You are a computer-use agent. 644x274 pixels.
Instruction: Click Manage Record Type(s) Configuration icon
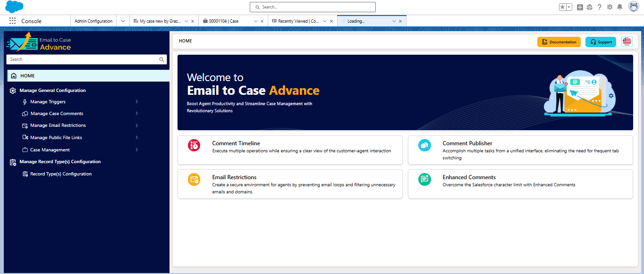pyautogui.click(x=13, y=162)
